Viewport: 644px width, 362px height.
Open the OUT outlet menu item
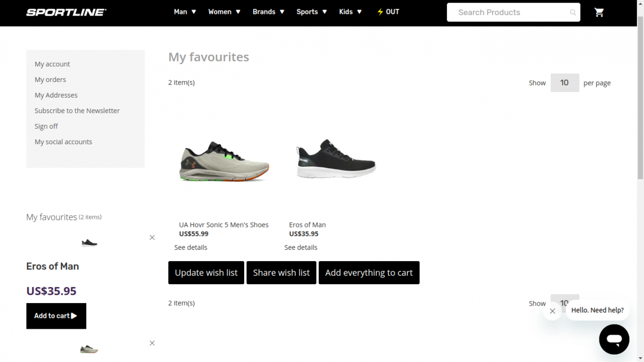[388, 12]
